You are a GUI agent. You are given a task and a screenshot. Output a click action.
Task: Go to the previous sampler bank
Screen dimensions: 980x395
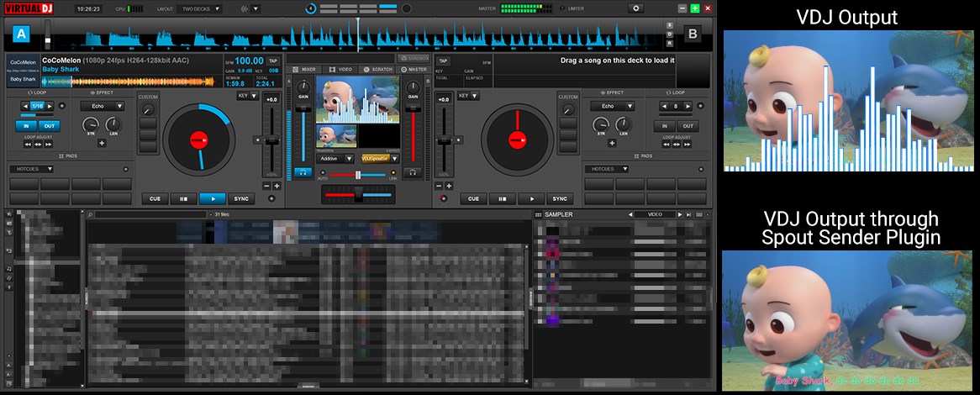(x=630, y=214)
